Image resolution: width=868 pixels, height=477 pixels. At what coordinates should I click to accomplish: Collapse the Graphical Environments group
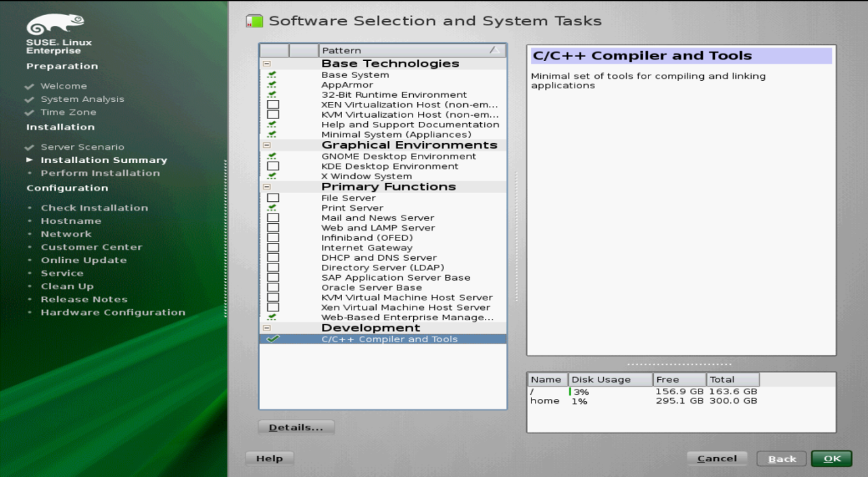(x=266, y=145)
